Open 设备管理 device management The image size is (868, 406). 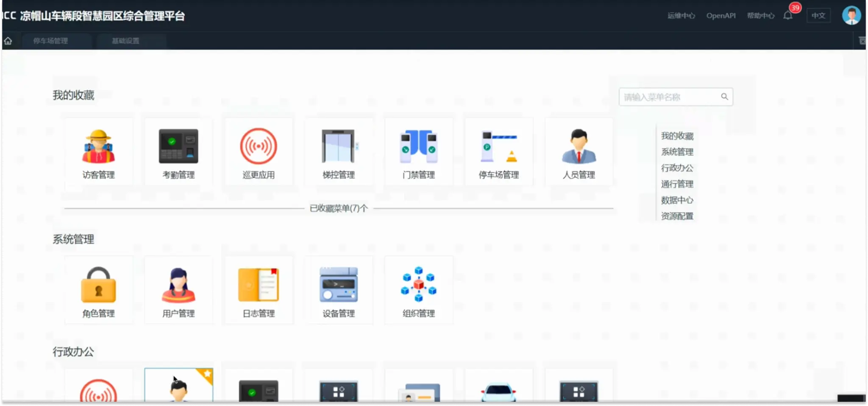(x=339, y=290)
